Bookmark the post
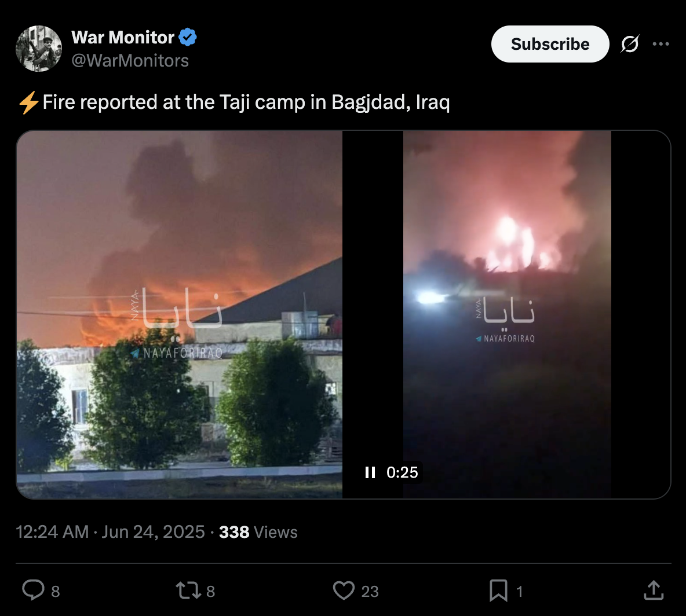686x616 pixels. click(498, 590)
